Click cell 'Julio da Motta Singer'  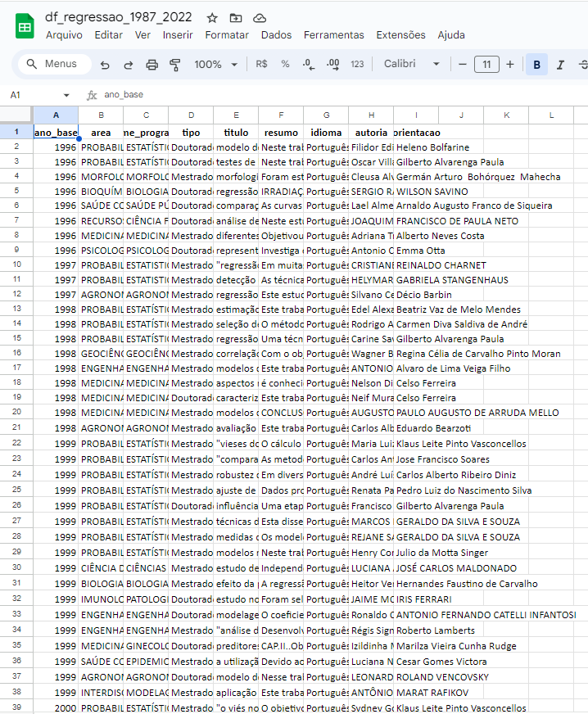(441, 553)
